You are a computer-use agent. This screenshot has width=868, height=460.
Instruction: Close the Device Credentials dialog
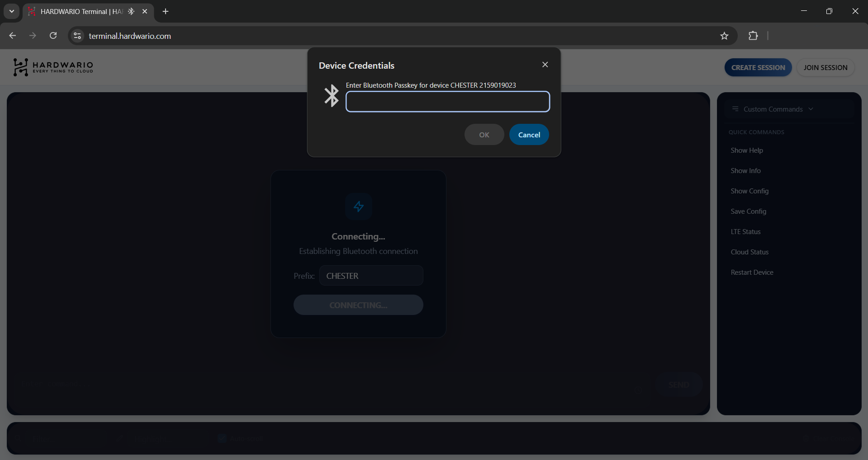point(545,65)
